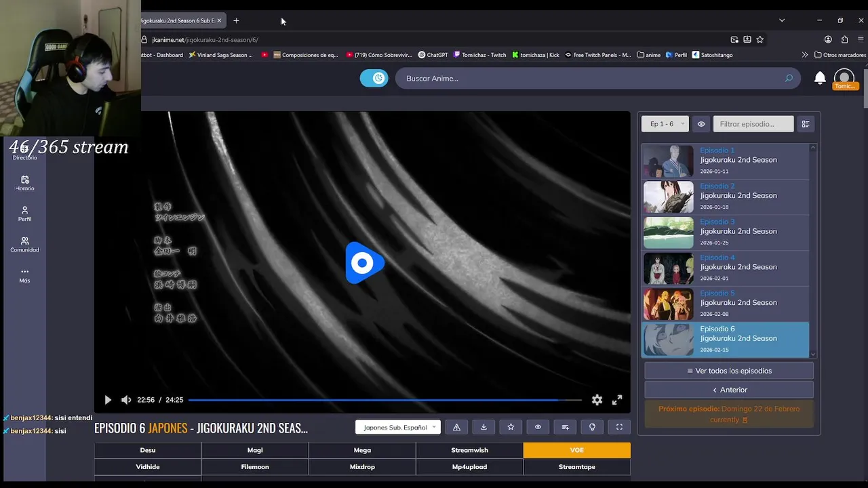The image size is (868, 488).
Task: Open Perfil in the left sidebar
Action: tap(24, 214)
